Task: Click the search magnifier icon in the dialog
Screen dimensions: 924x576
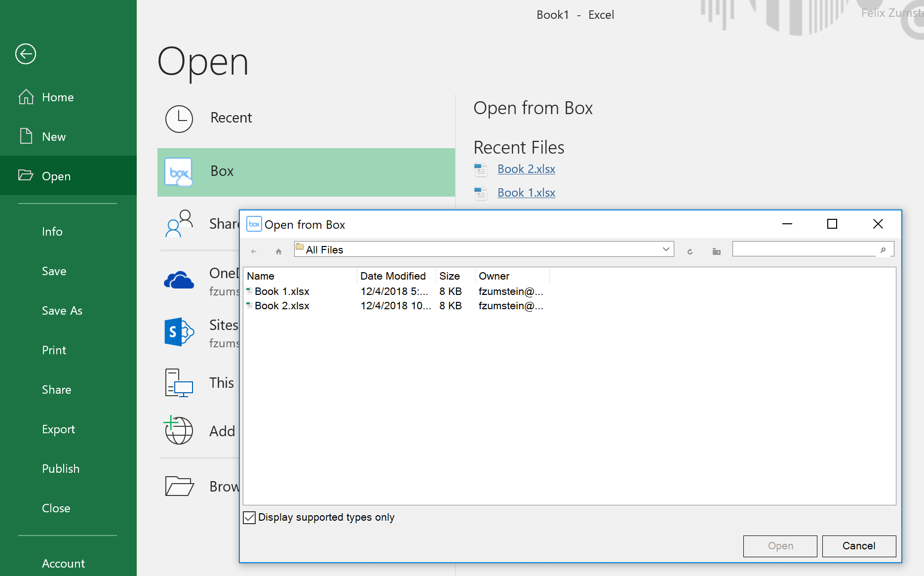Action: point(883,250)
